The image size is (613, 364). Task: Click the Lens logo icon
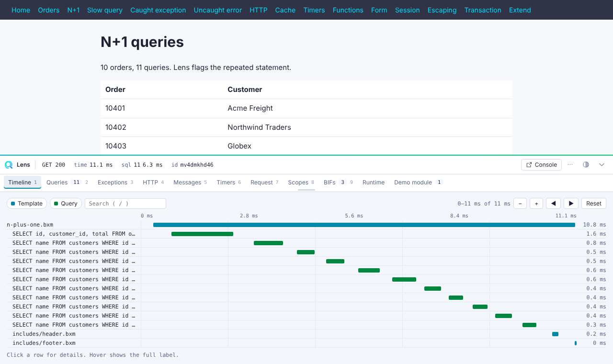tap(9, 165)
